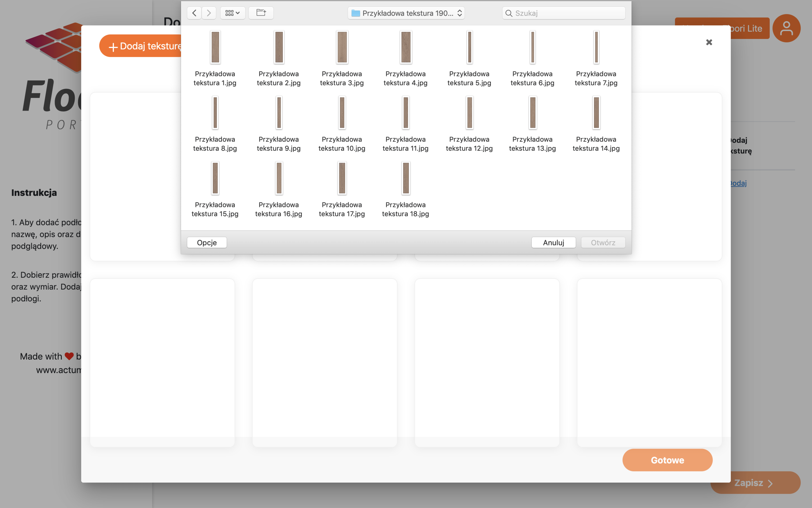
Task: Select thumbnail of Przykładowa tekstura 5.jpg
Action: [x=469, y=47]
